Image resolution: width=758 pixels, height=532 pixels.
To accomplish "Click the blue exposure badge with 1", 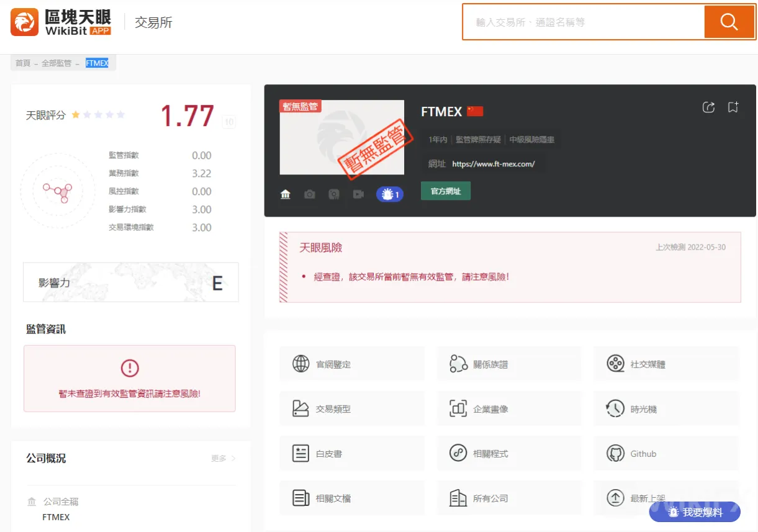I will [390, 194].
